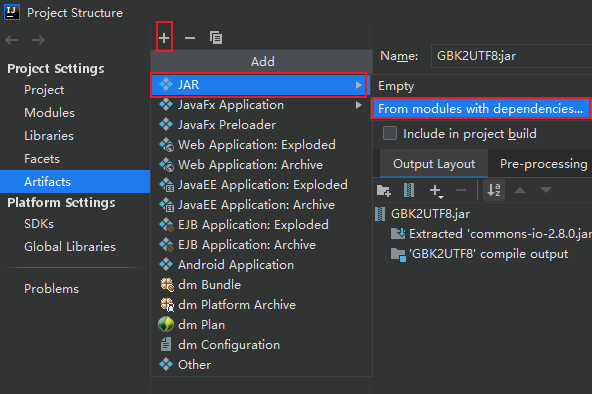592x394 pixels.
Task: Click the dm Bundle icon
Action: click(x=167, y=285)
